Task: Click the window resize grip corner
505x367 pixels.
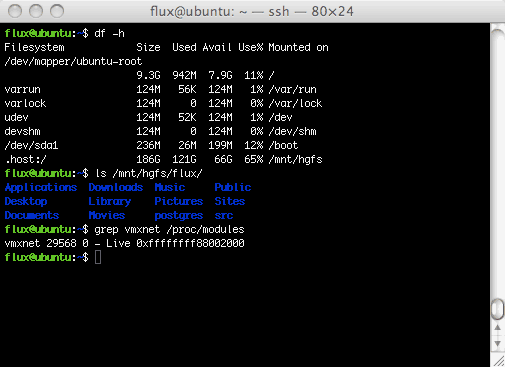Action: click(499, 361)
